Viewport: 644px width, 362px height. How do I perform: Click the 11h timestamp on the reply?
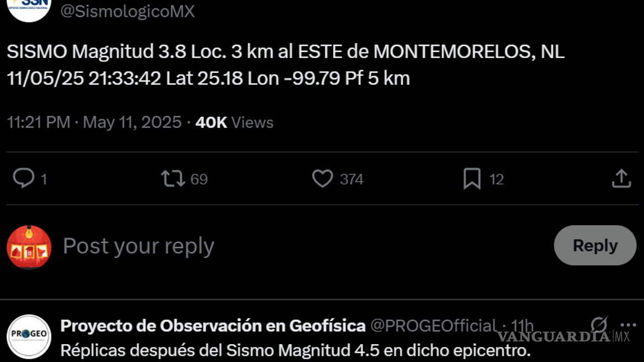point(522,325)
